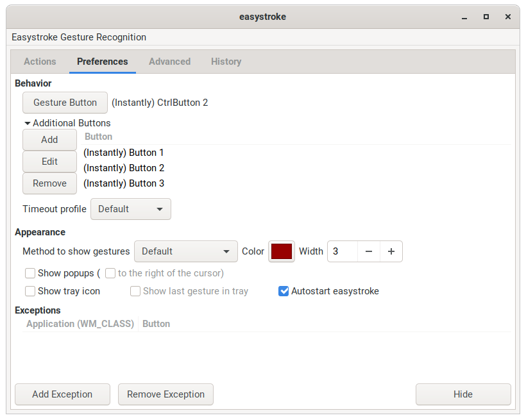Viewport: 526px width, 420px height.
Task: Minimize the easystroke window
Action: [464, 17]
